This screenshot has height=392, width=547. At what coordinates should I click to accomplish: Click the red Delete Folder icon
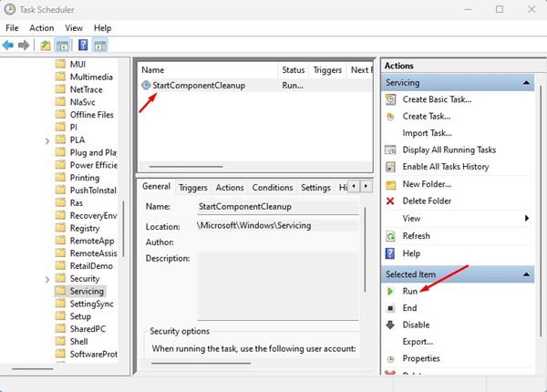[391, 201]
